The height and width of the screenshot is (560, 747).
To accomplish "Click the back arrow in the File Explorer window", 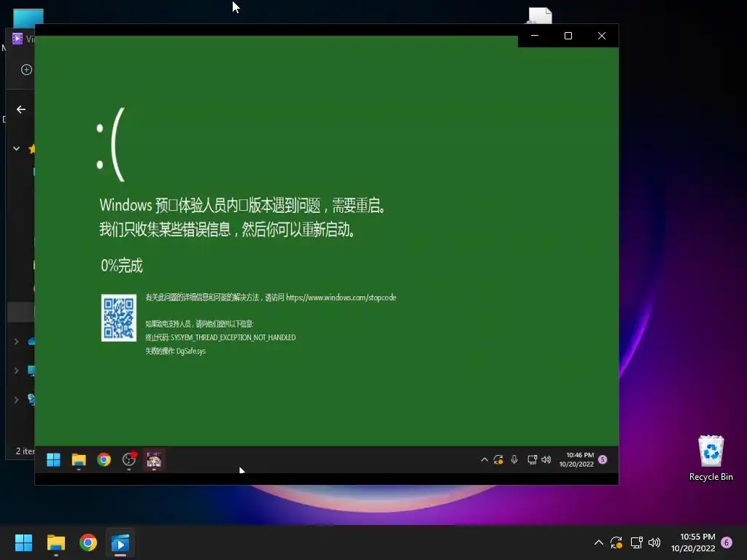I will 21,109.
